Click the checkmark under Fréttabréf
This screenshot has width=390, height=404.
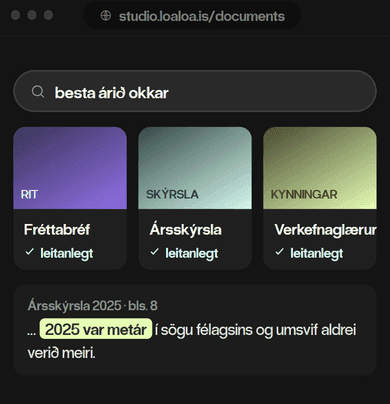point(30,252)
